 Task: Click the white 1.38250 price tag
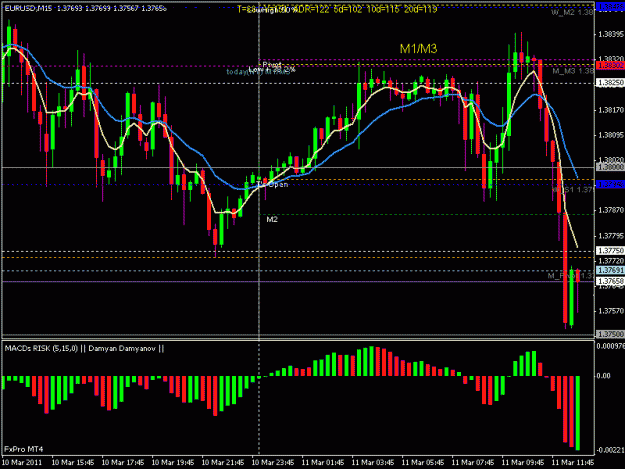(x=610, y=82)
